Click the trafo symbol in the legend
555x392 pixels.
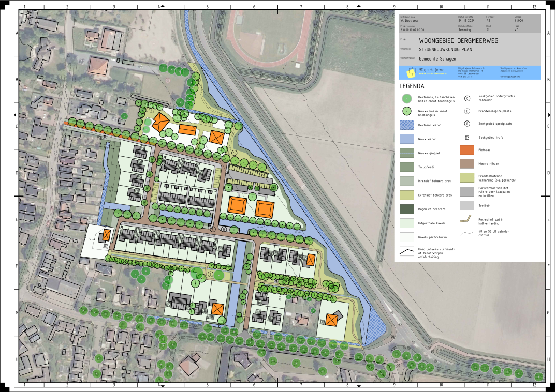467,138
